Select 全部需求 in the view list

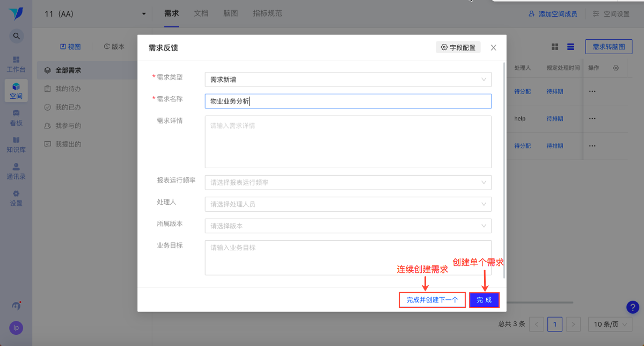[87, 70]
